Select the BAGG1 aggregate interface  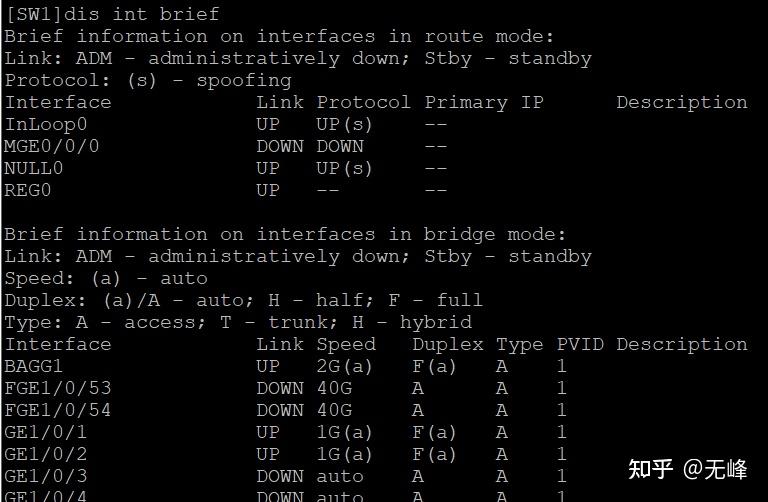pos(33,366)
